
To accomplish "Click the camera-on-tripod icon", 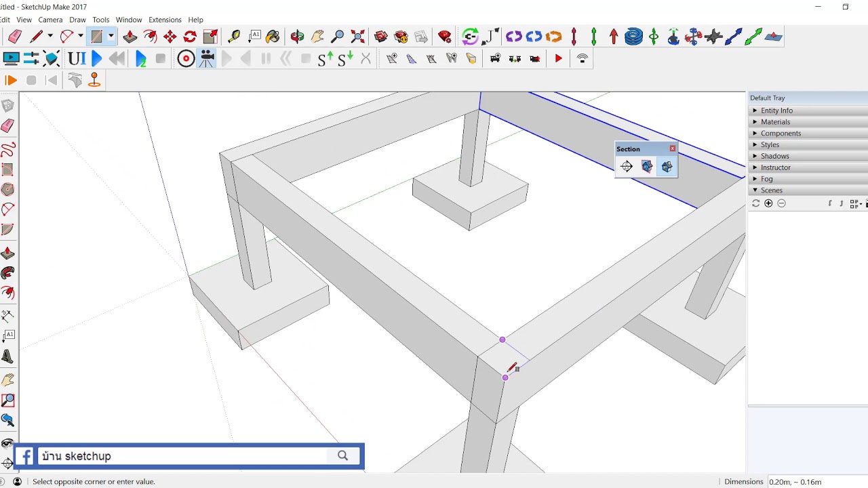I will click(207, 59).
